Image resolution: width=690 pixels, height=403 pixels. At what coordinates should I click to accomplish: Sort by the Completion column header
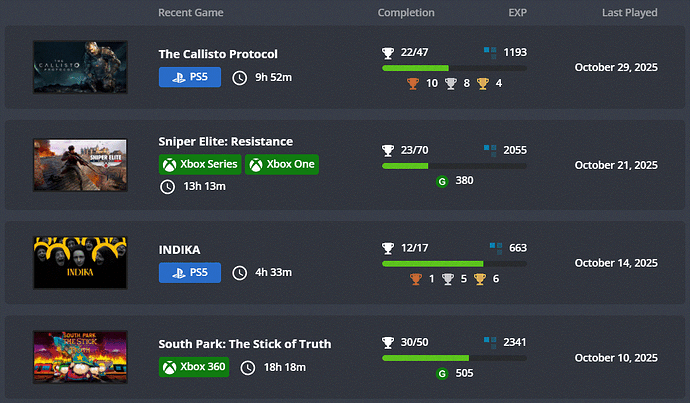pos(406,13)
